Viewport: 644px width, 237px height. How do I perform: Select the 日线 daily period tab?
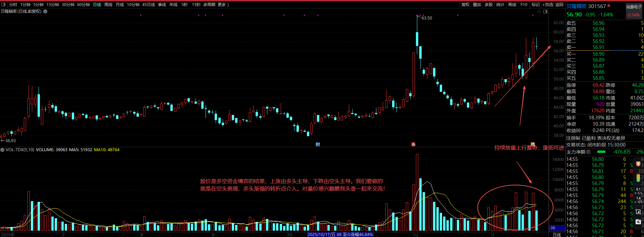coord(97,5)
